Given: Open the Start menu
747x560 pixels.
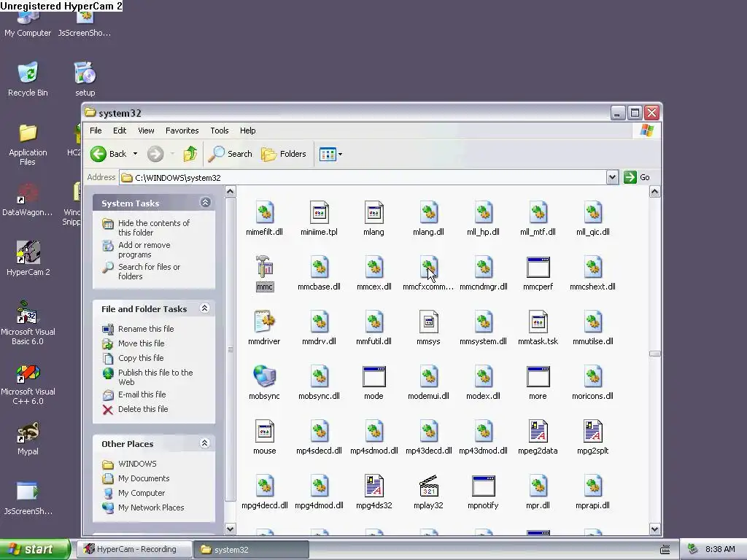Looking at the screenshot, I should [x=35, y=549].
